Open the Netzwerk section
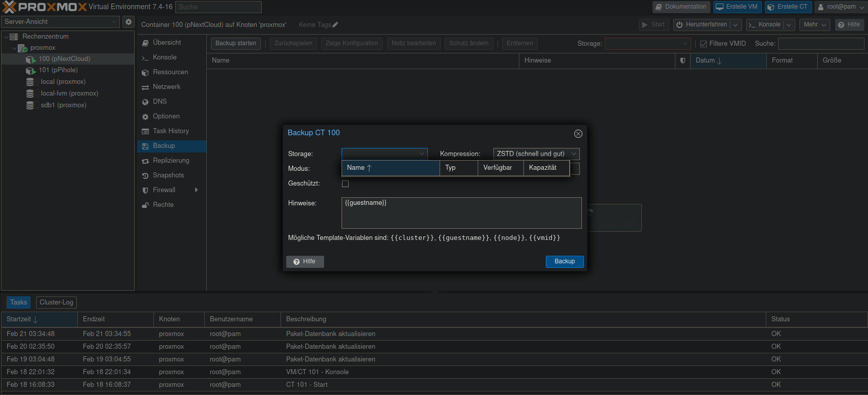The height and width of the screenshot is (395, 868). click(172, 87)
